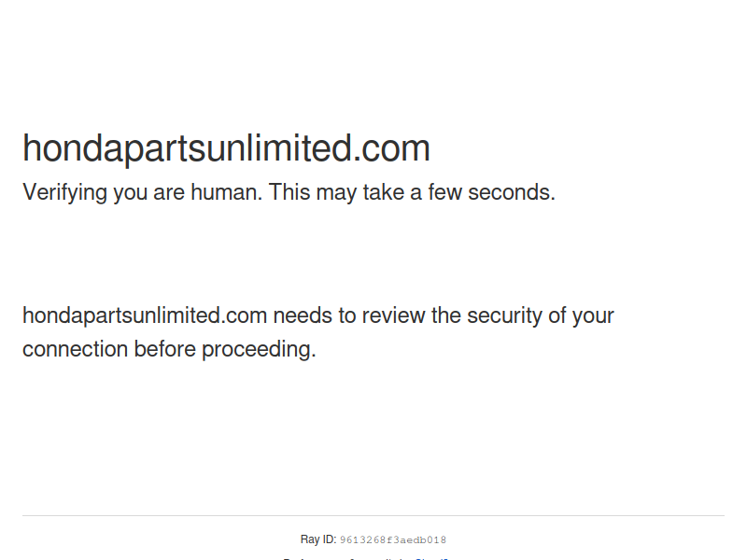Click the word "proceeding." in the paragraph
The width and height of the screenshot is (747, 560).
260,350
